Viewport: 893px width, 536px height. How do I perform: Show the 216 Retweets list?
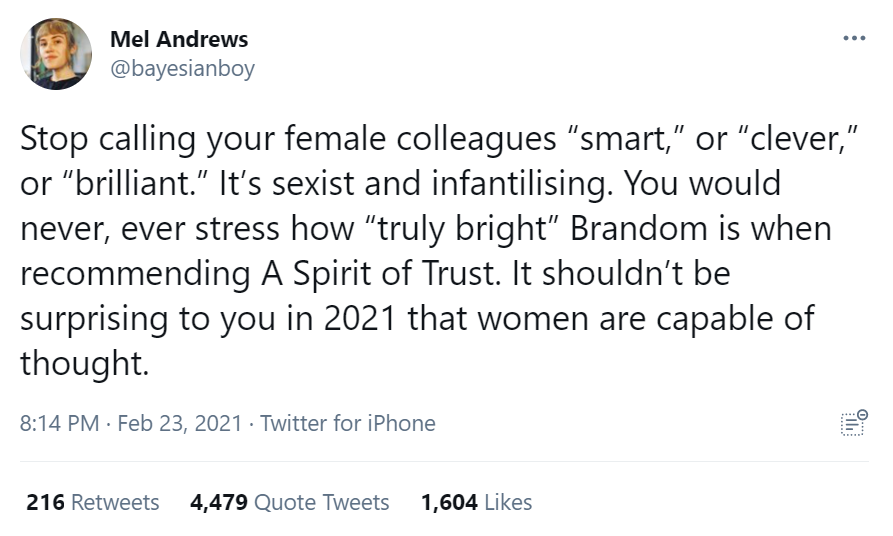[93, 502]
